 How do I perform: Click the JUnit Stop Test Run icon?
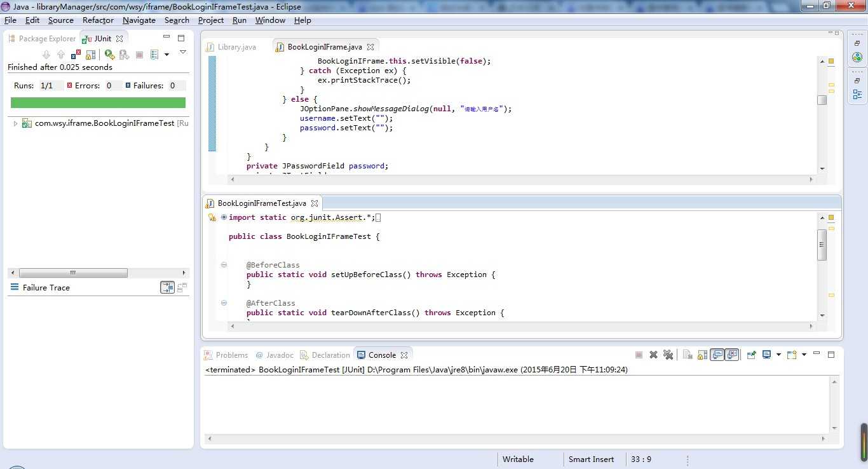[139, 55]
